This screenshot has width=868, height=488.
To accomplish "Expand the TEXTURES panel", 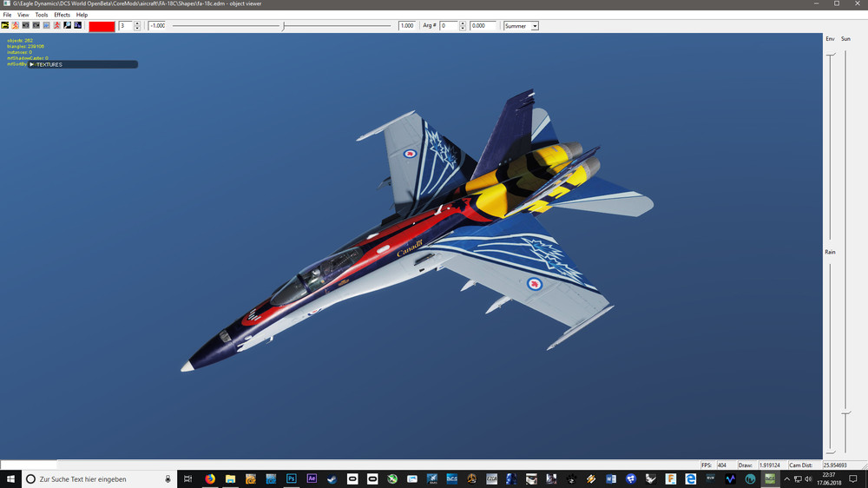I will pyautogui.click(x=83, y=64).
